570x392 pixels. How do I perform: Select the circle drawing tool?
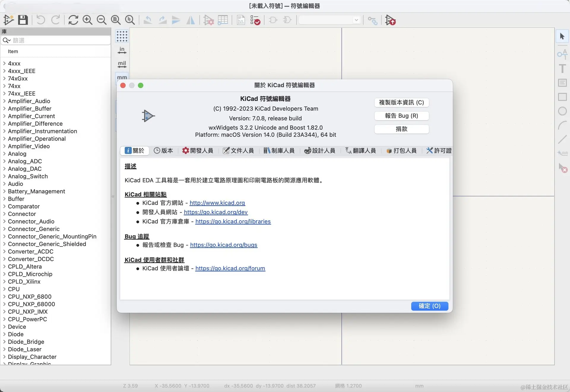[x=562, y=111]
